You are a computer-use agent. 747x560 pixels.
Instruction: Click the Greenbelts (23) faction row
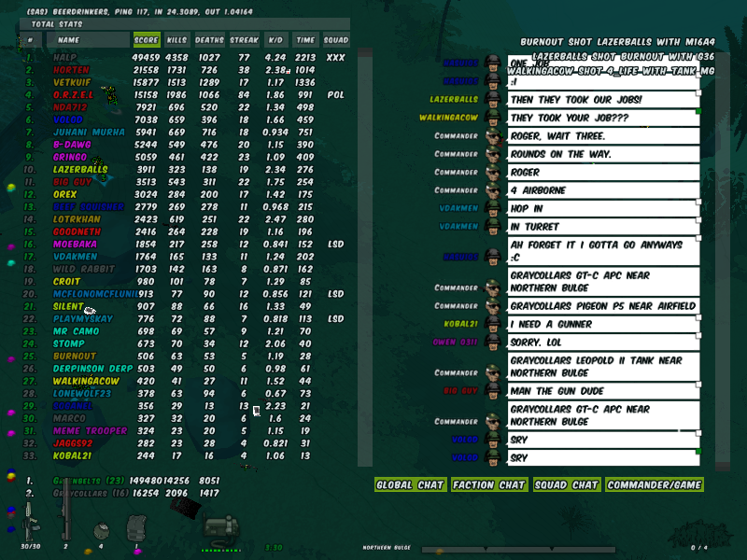(x=122, y=481)
